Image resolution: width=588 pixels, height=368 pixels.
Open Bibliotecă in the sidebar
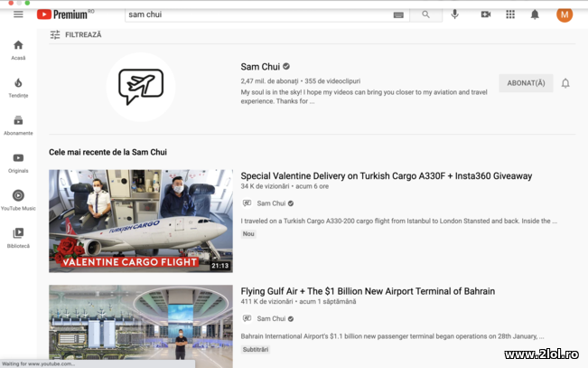[18, 238]
